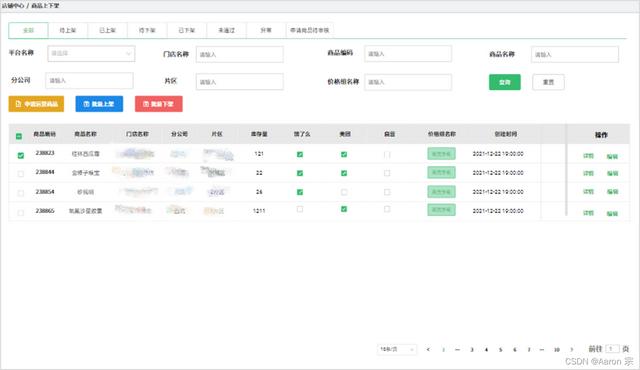Viewport: 640px width, 370px height.
Task: Toggle the select-all header checkbox
Action: (19, 136)
